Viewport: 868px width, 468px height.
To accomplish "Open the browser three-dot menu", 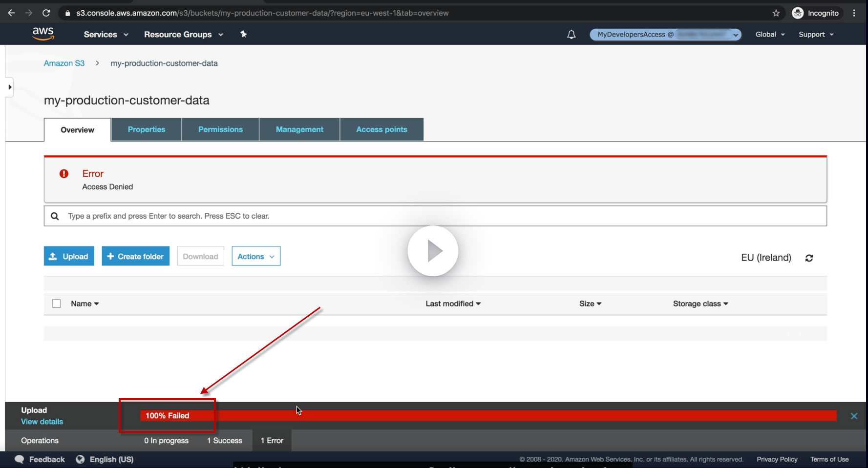I will [x=854, y=13].
